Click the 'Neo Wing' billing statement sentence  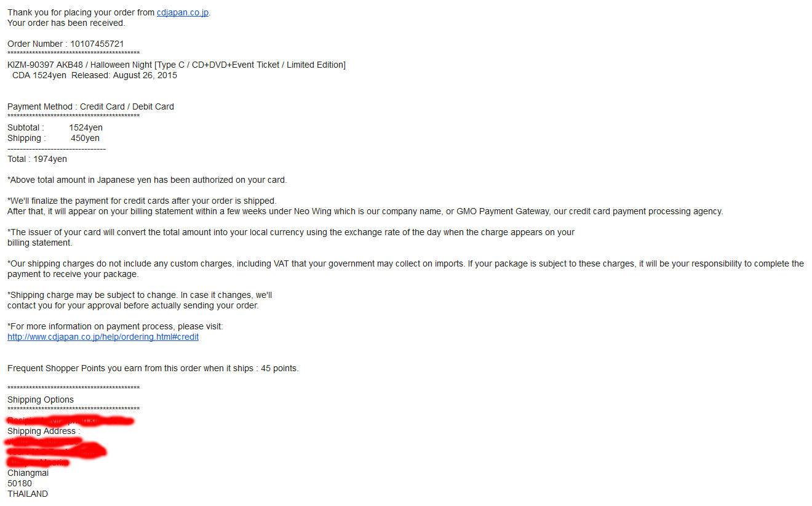[x=365, y=211]
